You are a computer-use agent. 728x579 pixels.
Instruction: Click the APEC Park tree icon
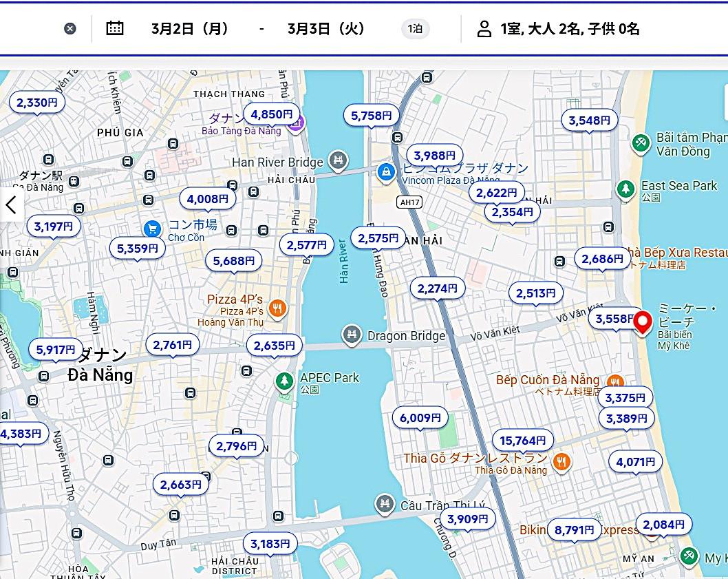284,381
